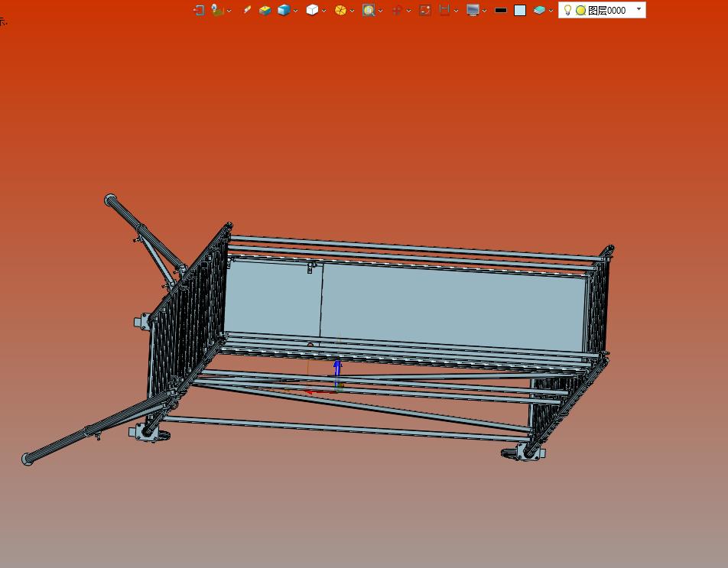Expand the white cube view dropdown
The image size is (728, 568).
tap(323, 11)
